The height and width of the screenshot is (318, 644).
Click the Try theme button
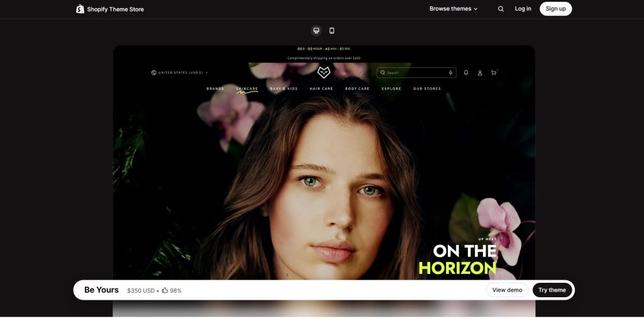click(x=552, y=290)
